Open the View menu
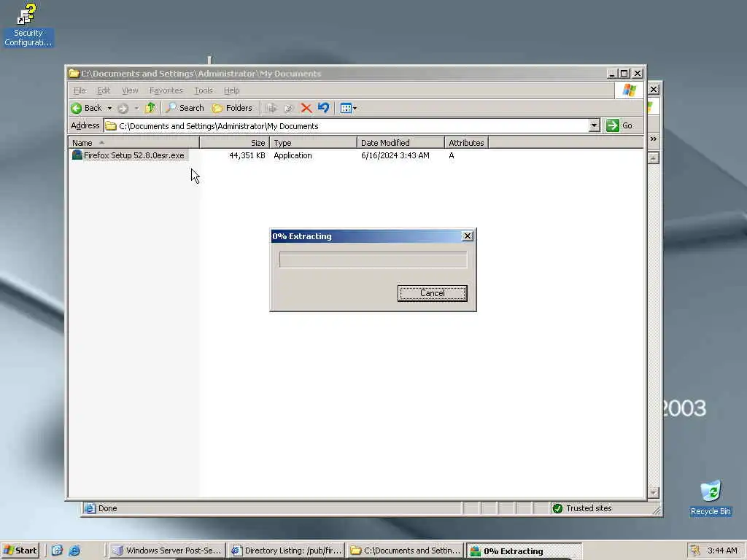 130,90
